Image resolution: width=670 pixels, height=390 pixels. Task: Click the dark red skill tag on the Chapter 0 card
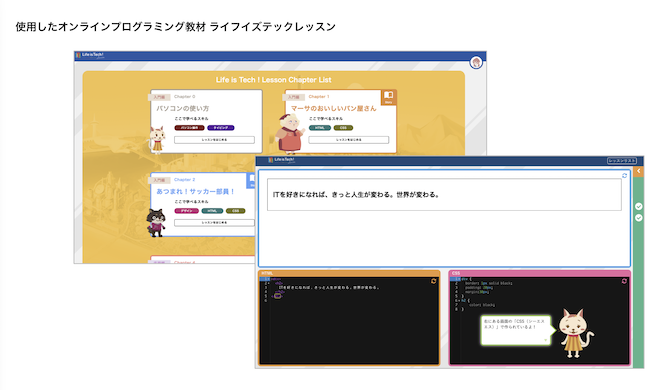pos(189,128)
